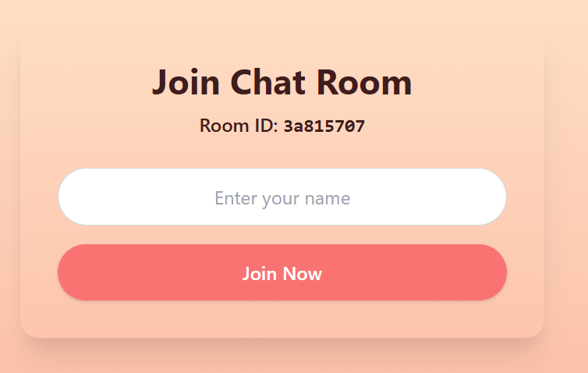Click the word Room in the title

tap(364, 83)
